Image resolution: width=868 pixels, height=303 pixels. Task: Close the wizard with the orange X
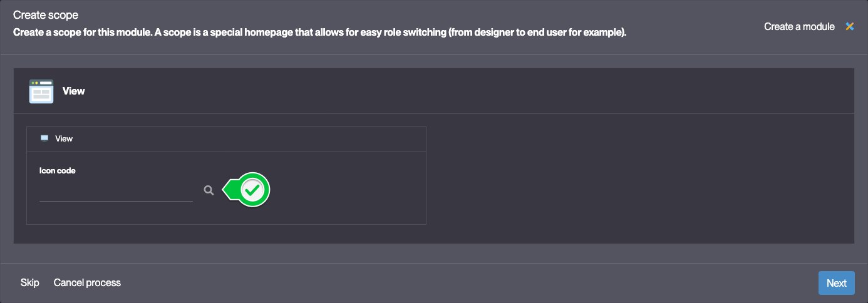(849, 26)
